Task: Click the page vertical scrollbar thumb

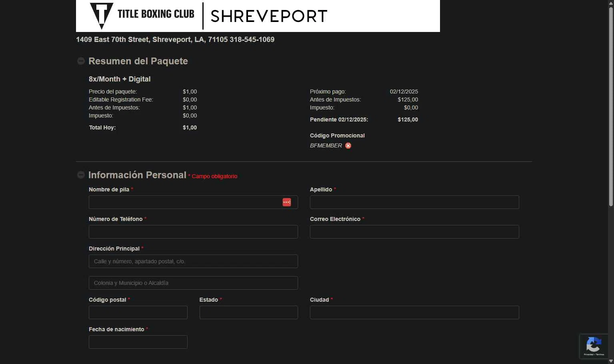Action: 611,106
